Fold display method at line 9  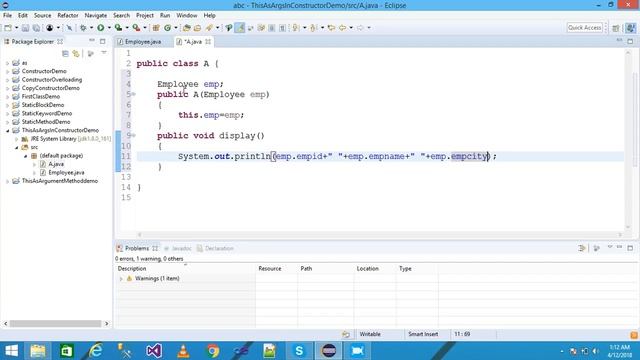[134, 136]
